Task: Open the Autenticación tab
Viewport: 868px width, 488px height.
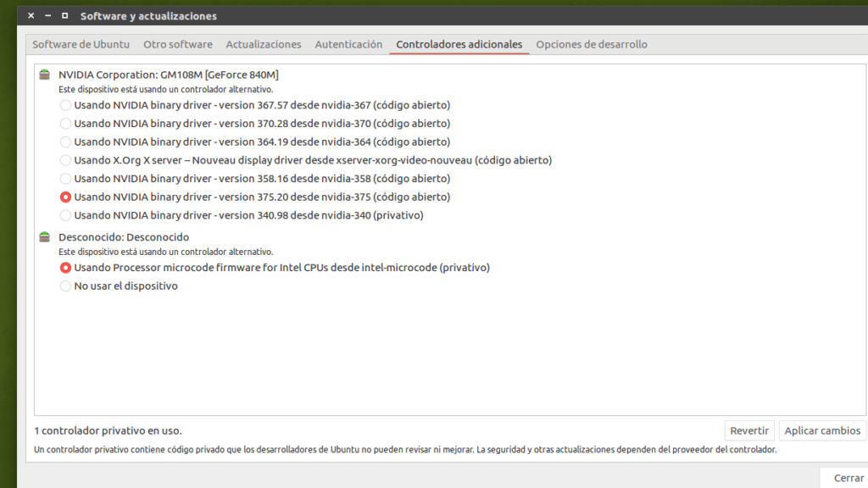Action: [x=348, y=44]
